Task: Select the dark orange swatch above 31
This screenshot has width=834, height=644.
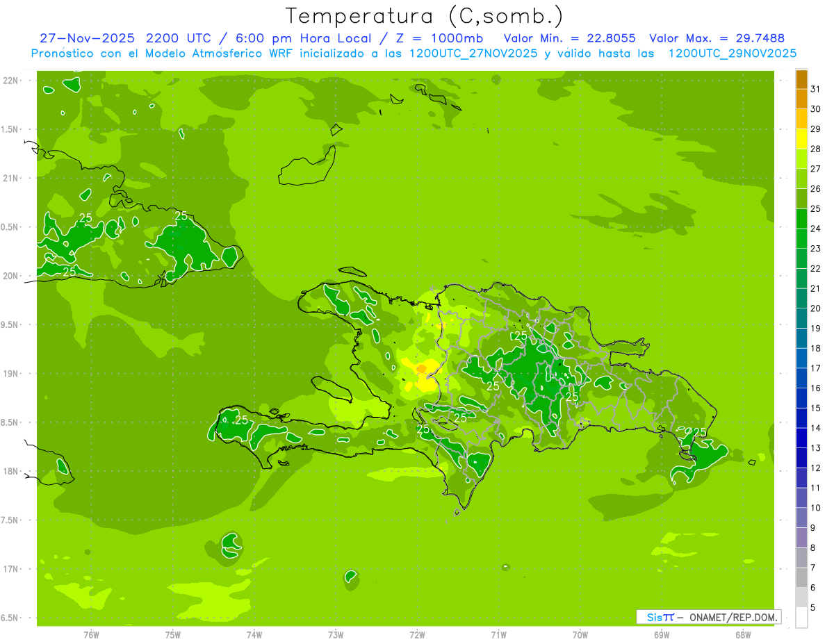Action: (x=801, y=79)
